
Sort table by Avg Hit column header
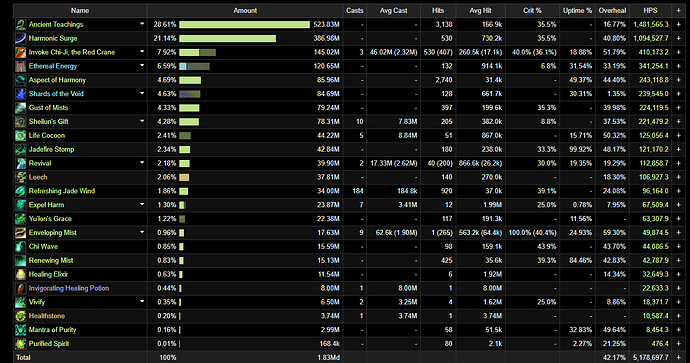click(481, 11)
